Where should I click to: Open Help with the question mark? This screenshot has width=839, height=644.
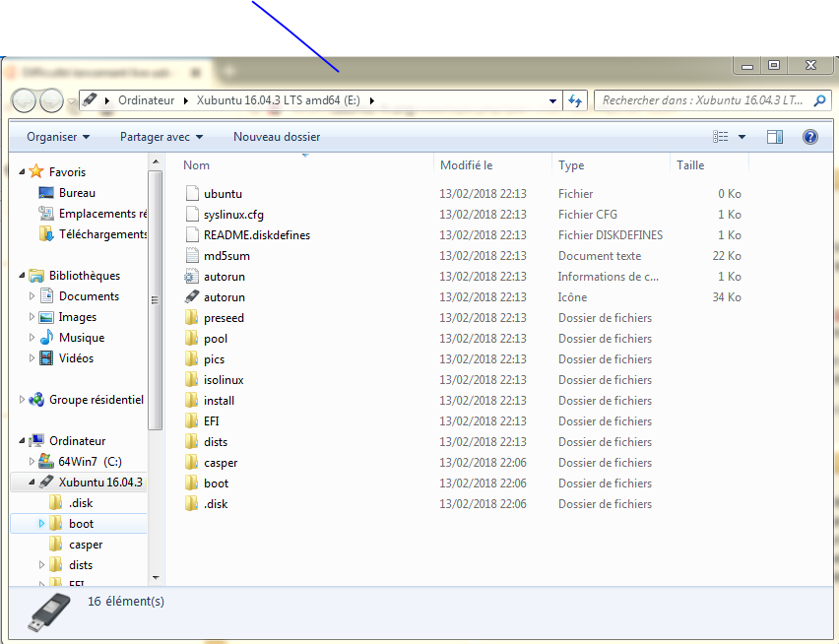click(x=810, y=137)
